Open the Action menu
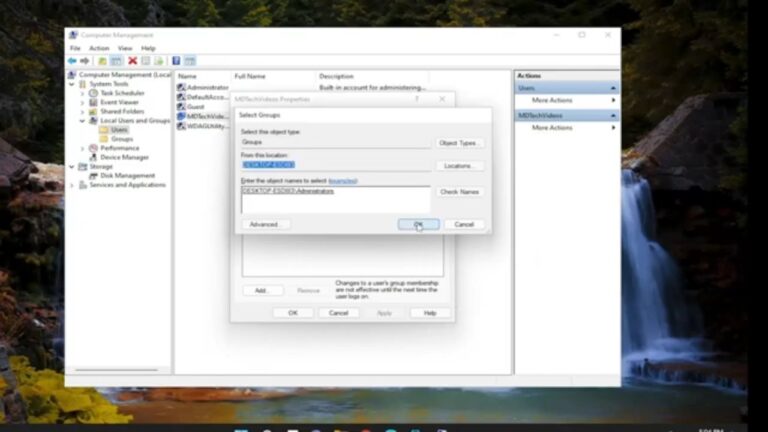The height and width of the screenshot is (432, 768). click(x=99, y=48)
